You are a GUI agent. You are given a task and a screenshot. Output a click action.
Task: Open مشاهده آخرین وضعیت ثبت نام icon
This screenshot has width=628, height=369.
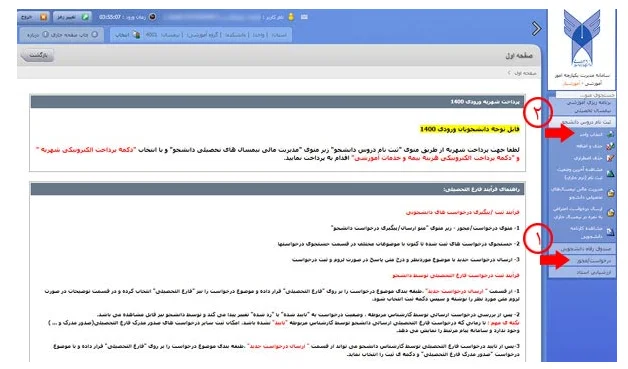coord(610,173)
